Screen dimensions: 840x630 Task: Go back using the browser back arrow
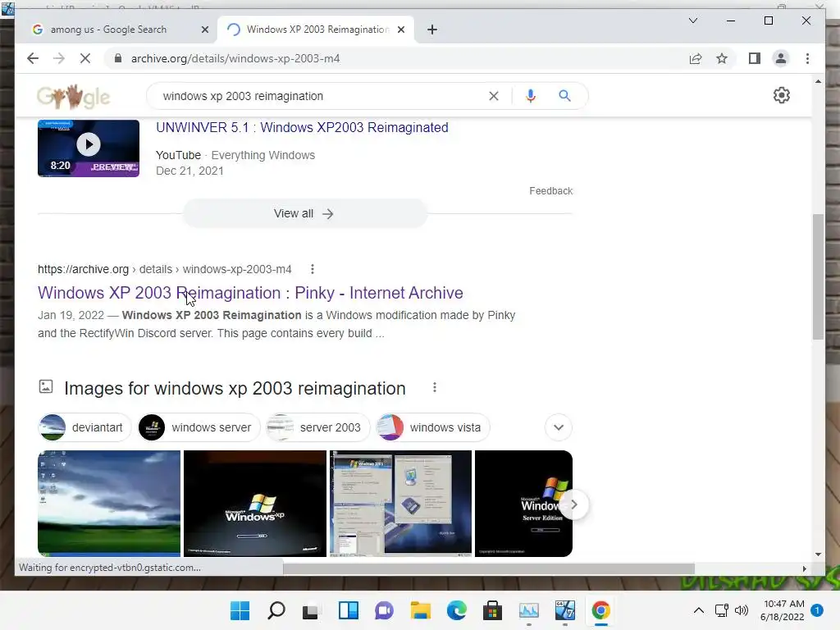point(33,58)
